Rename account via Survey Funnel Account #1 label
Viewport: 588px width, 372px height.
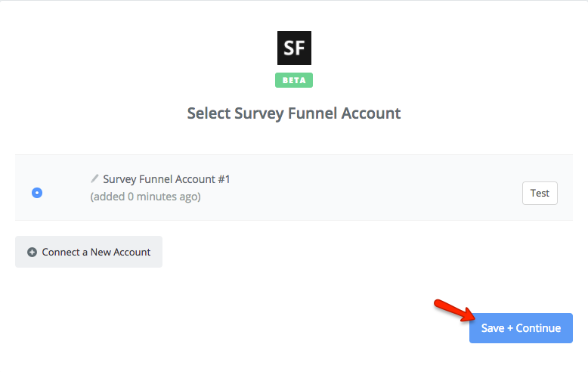click(x=166, y=179)
